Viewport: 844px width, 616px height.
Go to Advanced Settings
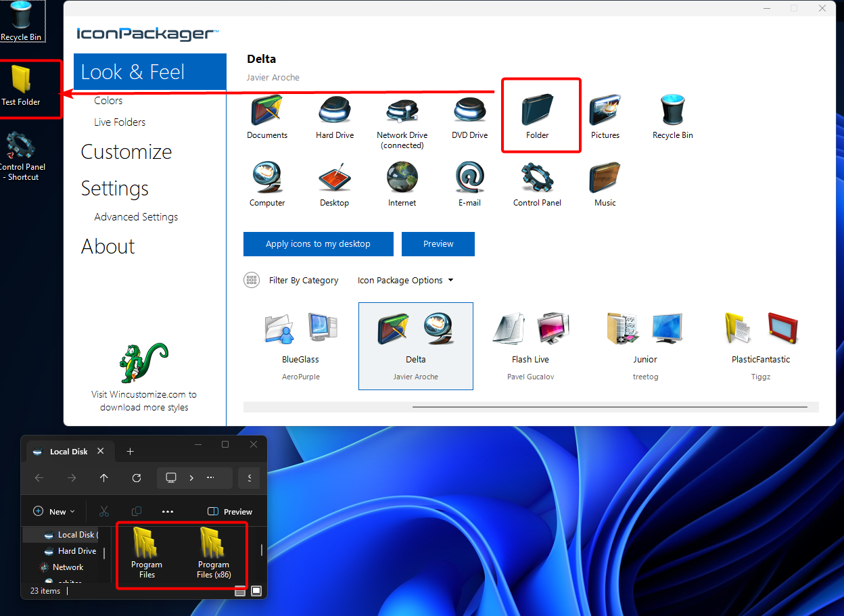(x=136, y=217)
